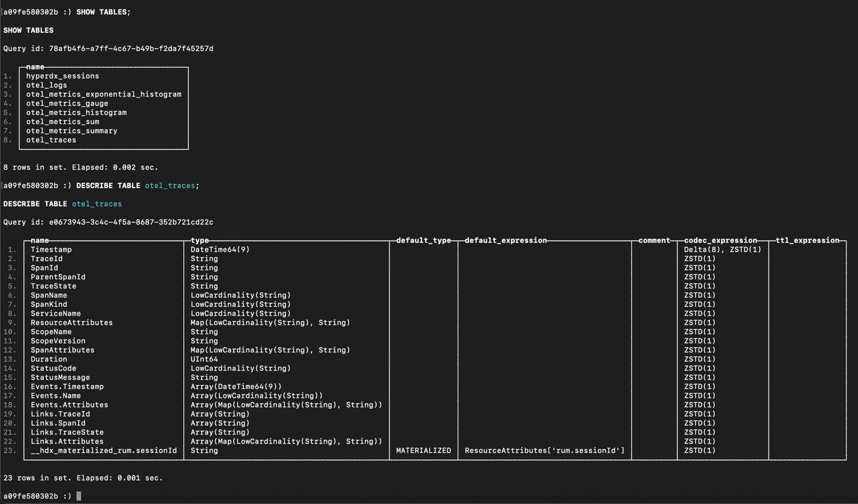Click ResourceAttributes row name
The width and height of the screenshot is (858, 504).
(x=72, y=322)
